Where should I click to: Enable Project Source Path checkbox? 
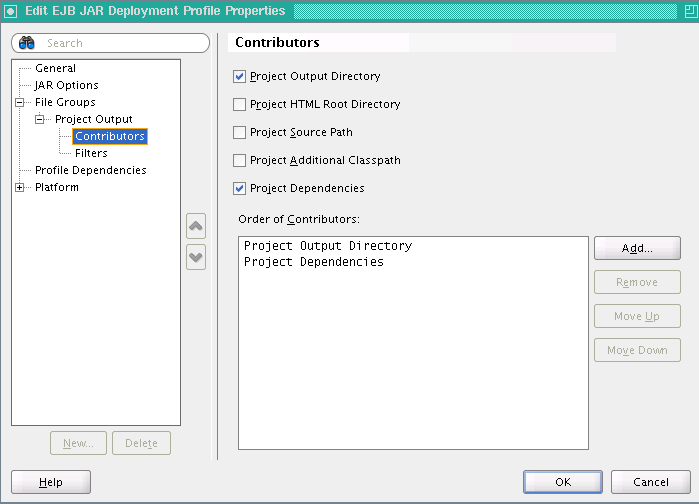coord(239,132)
